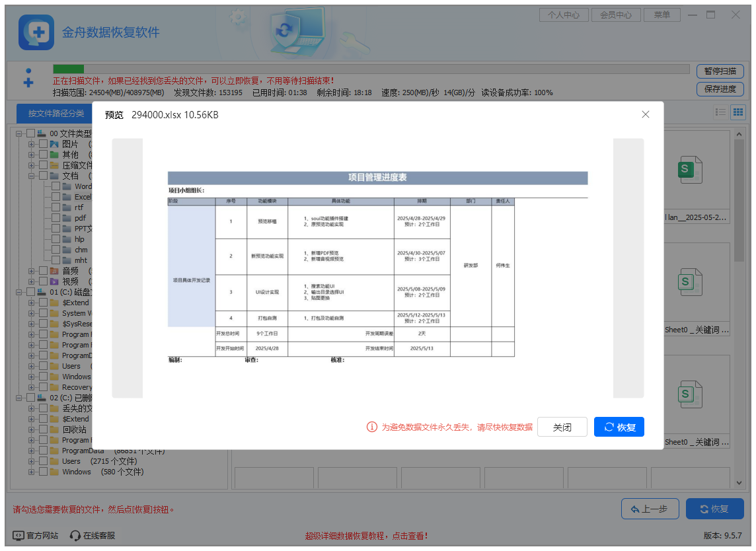The image size is (756, 551).
Task: Check the Word checkbox
Action: (x=56, y=186)
